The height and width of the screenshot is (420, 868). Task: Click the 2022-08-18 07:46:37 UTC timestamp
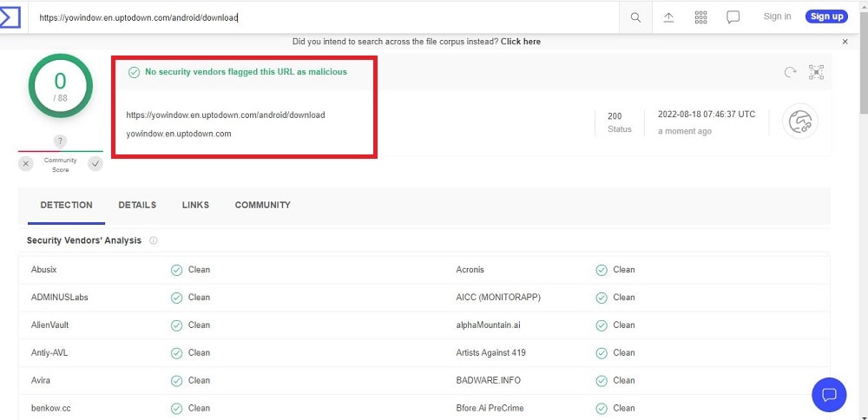(x=707, y=115)
